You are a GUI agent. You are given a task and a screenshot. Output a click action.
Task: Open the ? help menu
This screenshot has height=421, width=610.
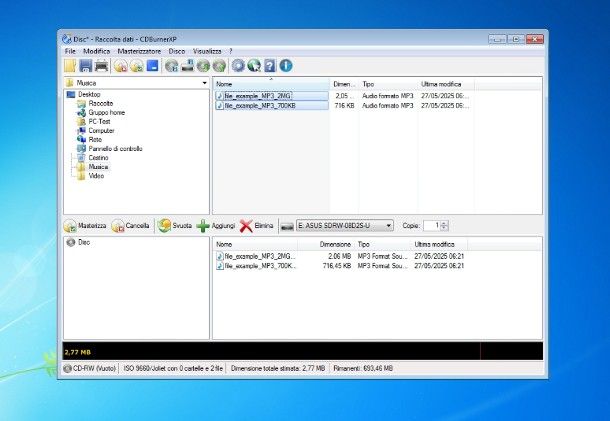[x=231, y=51]
